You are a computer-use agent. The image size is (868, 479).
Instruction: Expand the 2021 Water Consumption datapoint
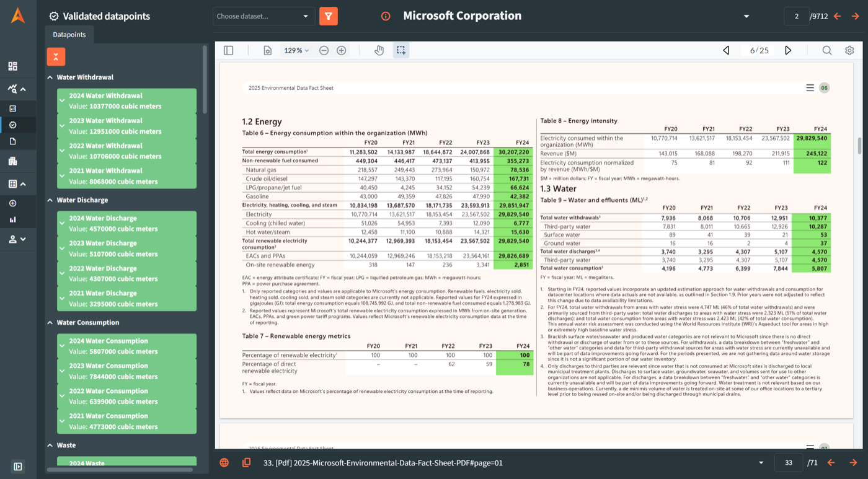(62, 421)
